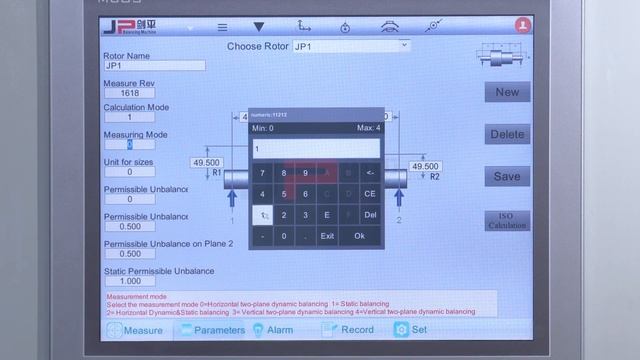
Task: Tap the 5 key on the numeric keypad
Action: coord(284,194)
